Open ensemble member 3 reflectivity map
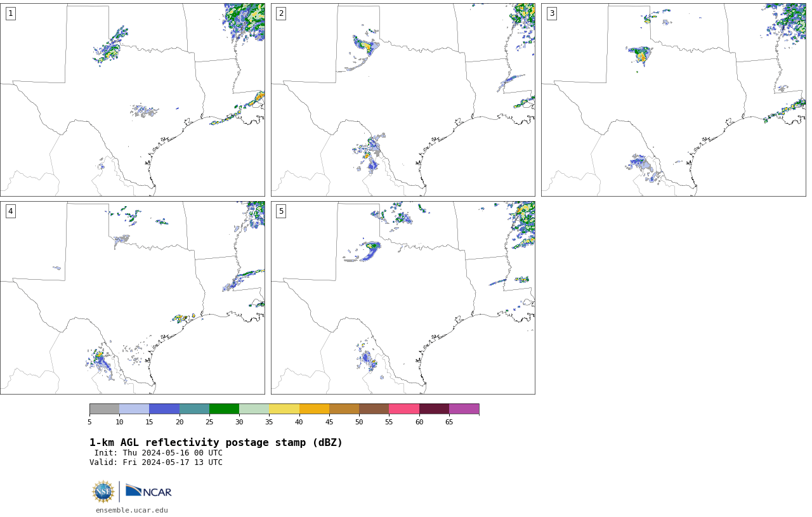 674,100
